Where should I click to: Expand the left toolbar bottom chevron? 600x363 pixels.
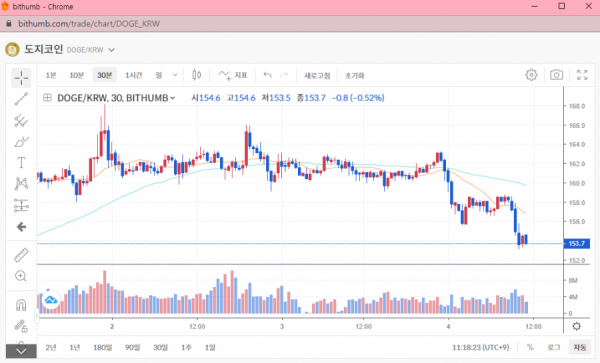pyautogui.click(x=21, y=351)
